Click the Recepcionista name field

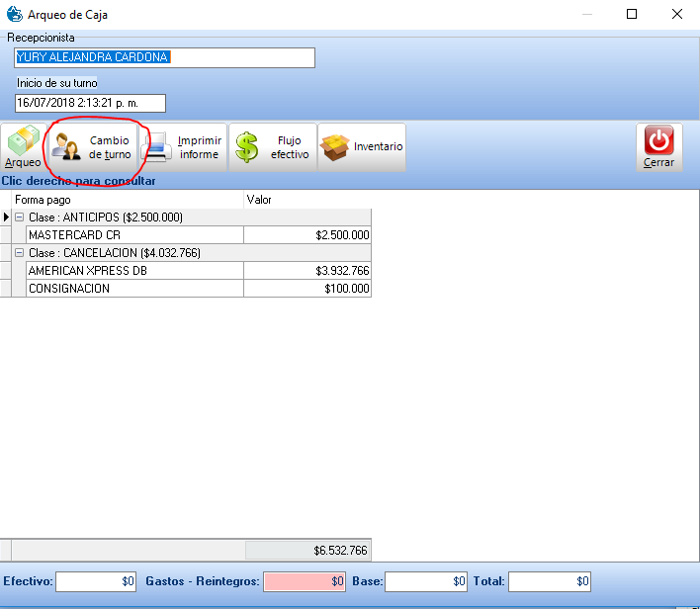point(164,57)
